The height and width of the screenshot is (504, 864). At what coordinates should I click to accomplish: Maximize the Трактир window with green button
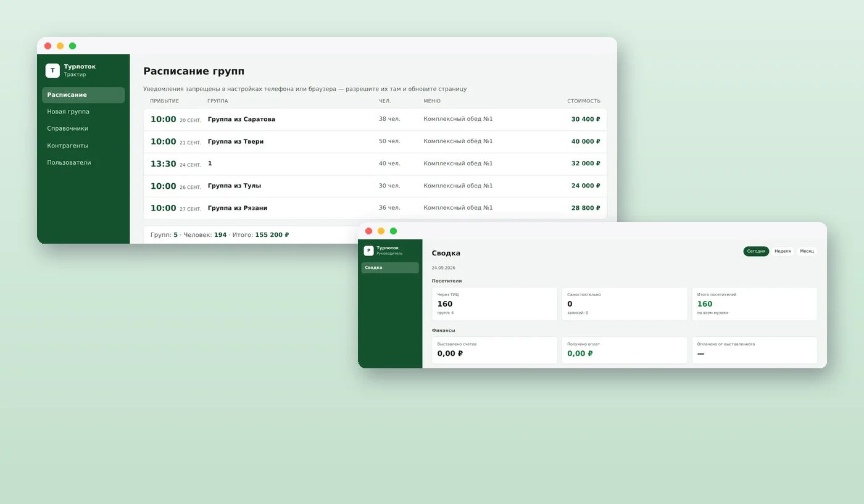(72, 46)
